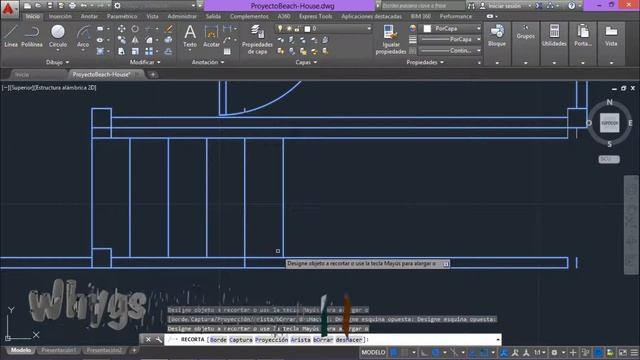Open the annotation scale 1:1 dropdown
The image size is (640, 360).
[540, 352]
